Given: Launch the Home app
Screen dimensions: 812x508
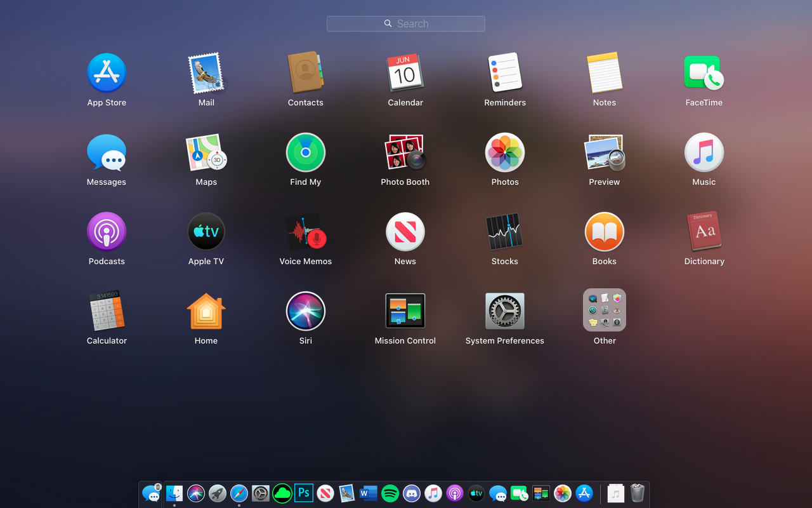Looking at the screenshot, I should pos(206,311).
